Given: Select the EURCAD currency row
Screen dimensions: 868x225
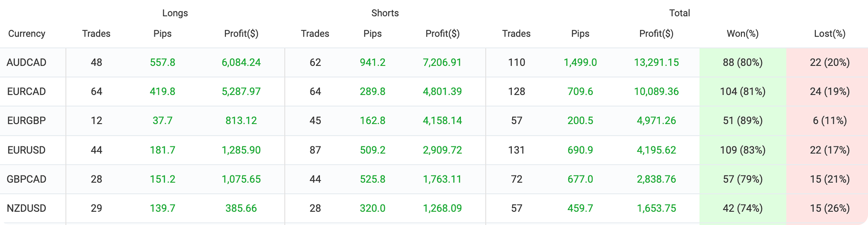Looking at the screenshot, I should click(434, 91).
